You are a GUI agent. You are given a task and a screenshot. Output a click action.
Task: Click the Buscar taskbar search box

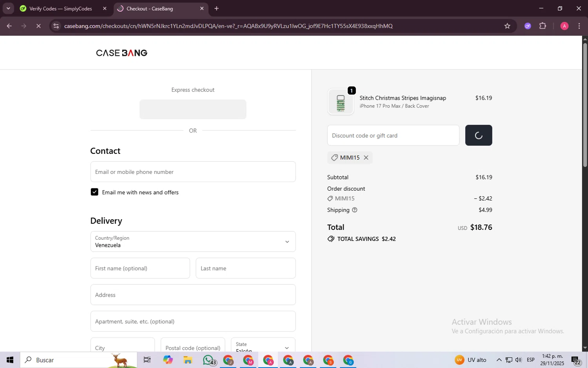[78, 360]
